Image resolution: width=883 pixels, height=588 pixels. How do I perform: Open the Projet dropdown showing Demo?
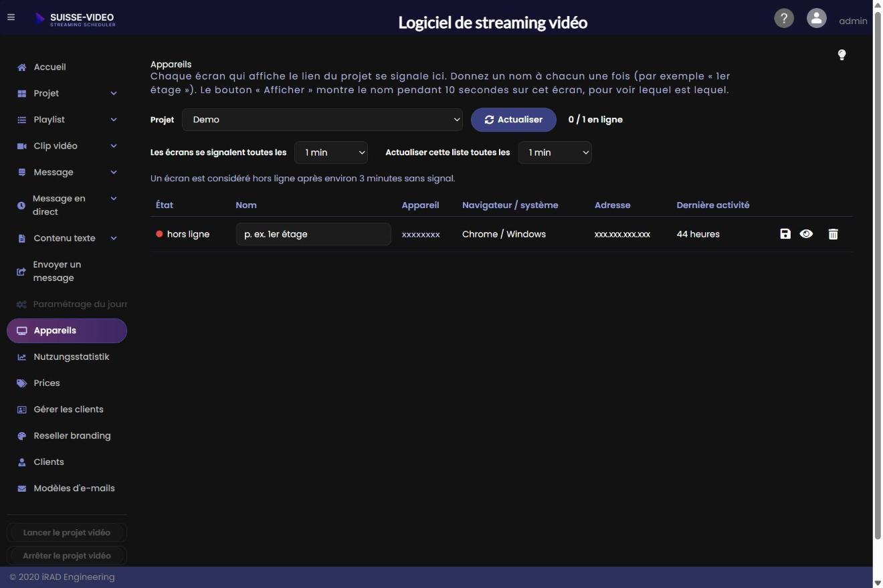pyautogui.click(x=322, y=120)
